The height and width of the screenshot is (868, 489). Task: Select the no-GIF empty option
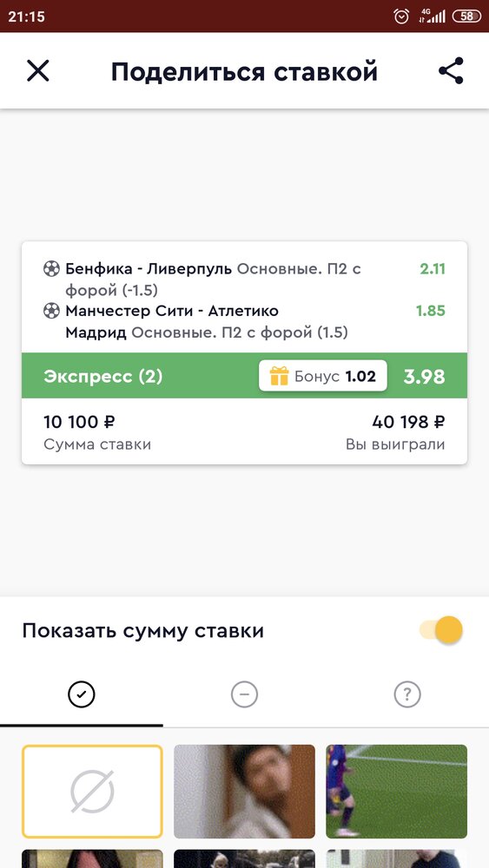92,792
